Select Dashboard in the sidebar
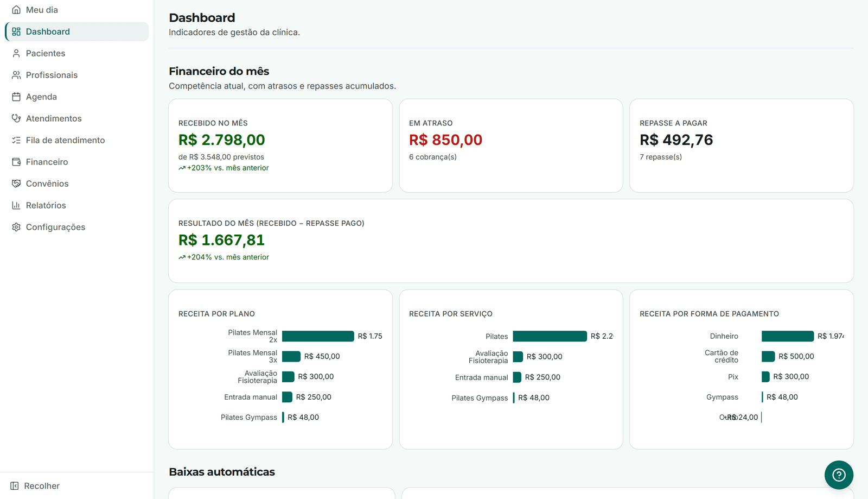This screenshot has width=868, height=499. coord(77,31)
